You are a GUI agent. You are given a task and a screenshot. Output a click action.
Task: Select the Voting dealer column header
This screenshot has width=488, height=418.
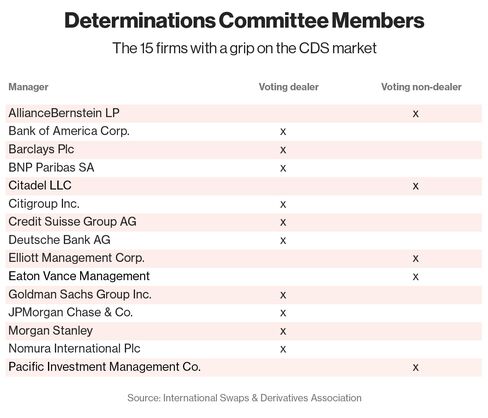(x=289, y=87)
